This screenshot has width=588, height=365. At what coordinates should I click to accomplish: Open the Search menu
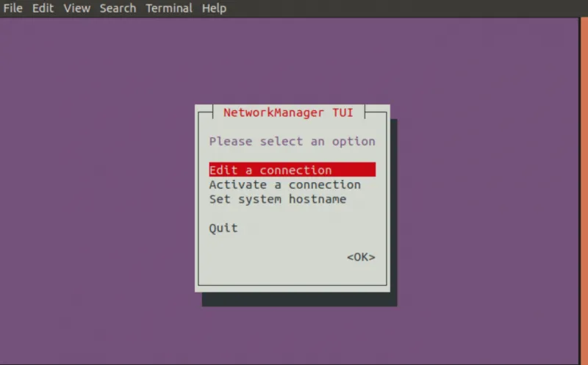tap(118, 8)
